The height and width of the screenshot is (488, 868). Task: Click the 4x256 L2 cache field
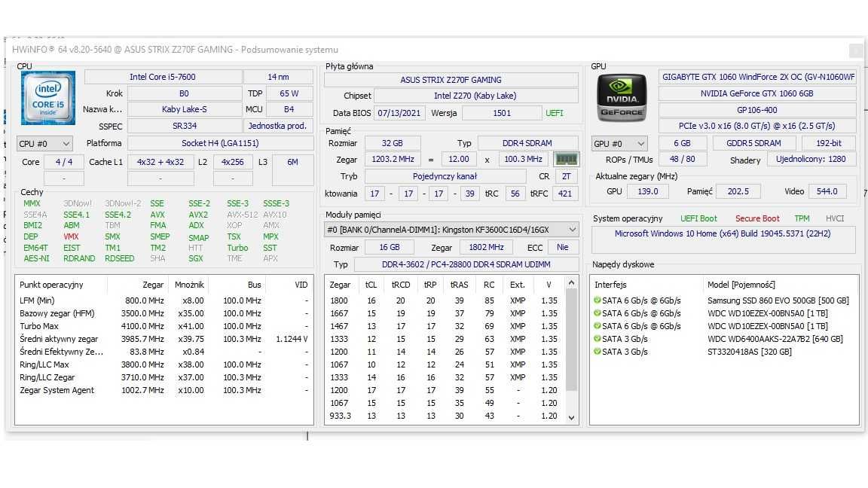pos(233,162)
